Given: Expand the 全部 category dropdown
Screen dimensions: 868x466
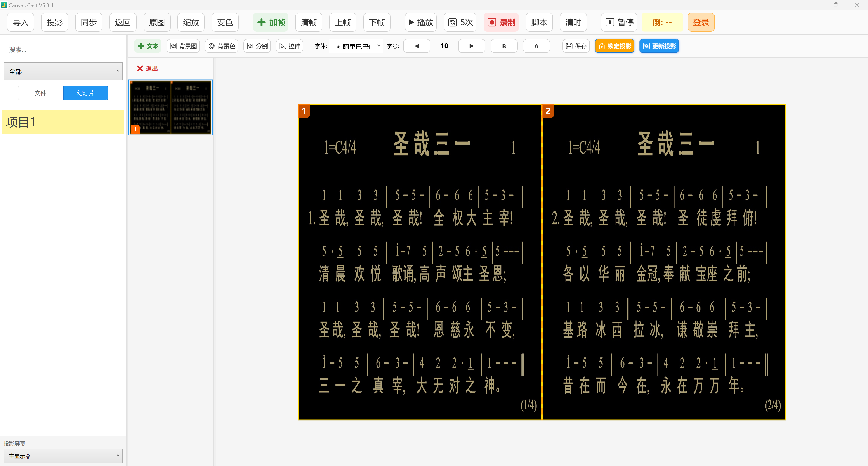Looking at the screenshot, I should [x=63, y=71].
